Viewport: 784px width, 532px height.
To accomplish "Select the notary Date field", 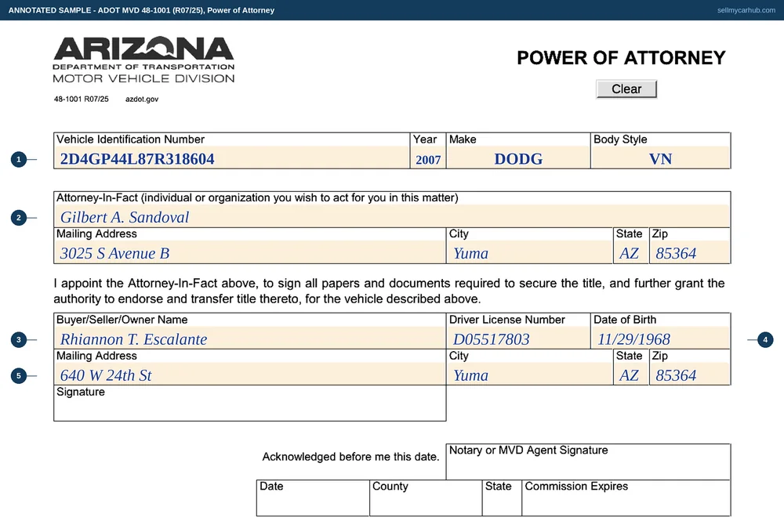I will point(313,498).
